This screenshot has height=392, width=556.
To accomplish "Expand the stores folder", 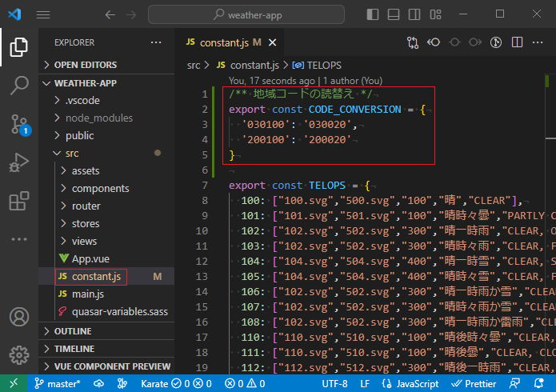I will coord(106,224).
